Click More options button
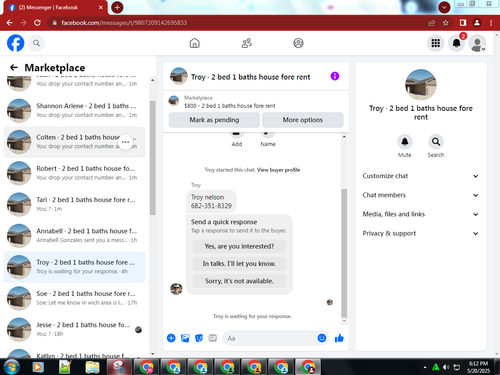Image resolution: width=500 pixels, height=375 pixels. coord(303,120)
